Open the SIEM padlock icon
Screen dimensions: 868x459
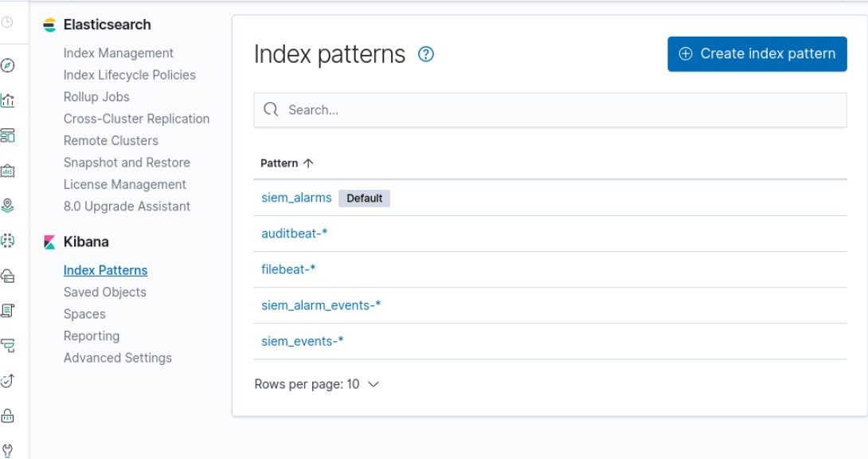click(7, 415)
